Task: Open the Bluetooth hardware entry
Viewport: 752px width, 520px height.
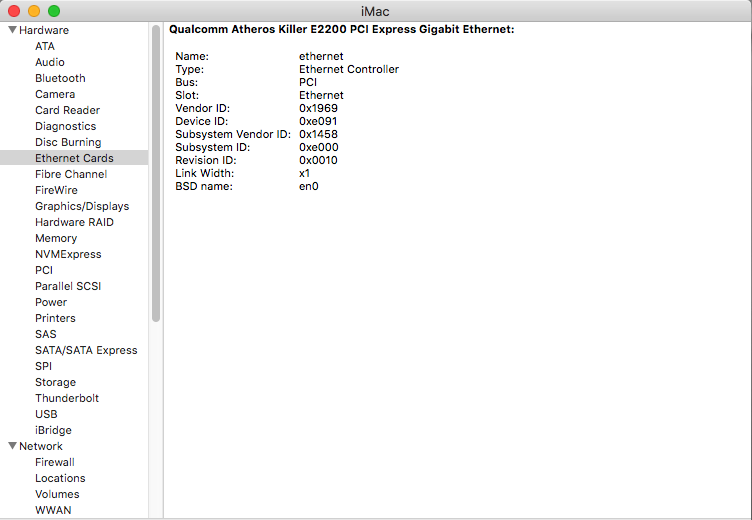Action: (x=60, y=78)
